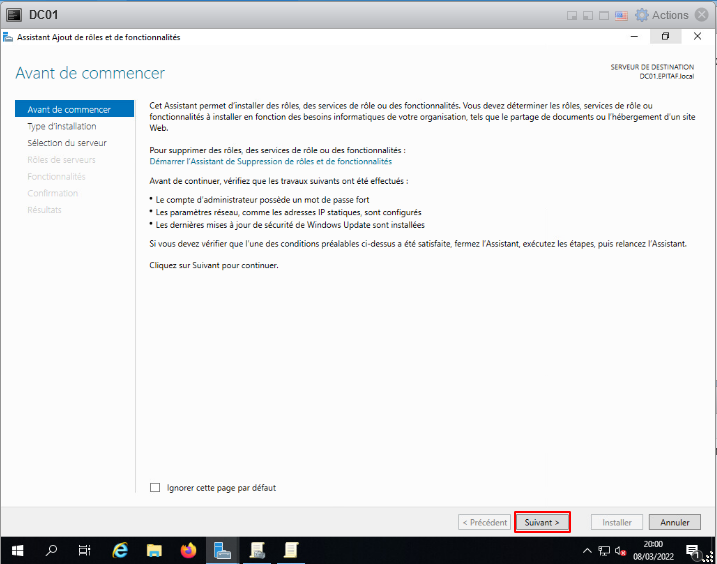Image resolution: width=717 pixels, height=564 pixels.
Task: Click the Actions gear icon
Action: point(641,15)
